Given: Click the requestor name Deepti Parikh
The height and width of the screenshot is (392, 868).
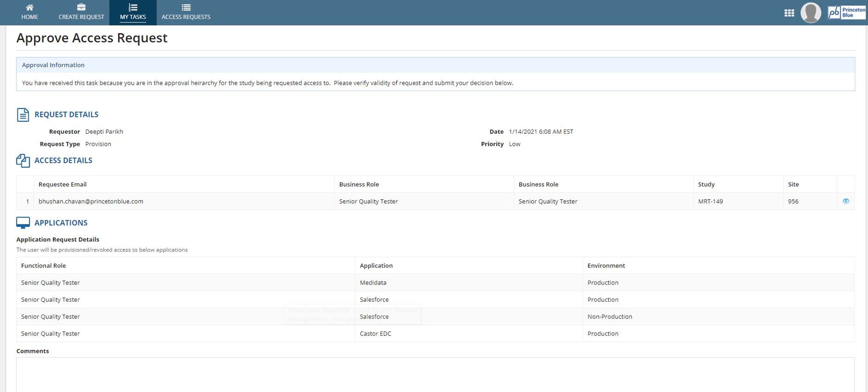Looking at the screenshot, I should [x=104, y=131].
